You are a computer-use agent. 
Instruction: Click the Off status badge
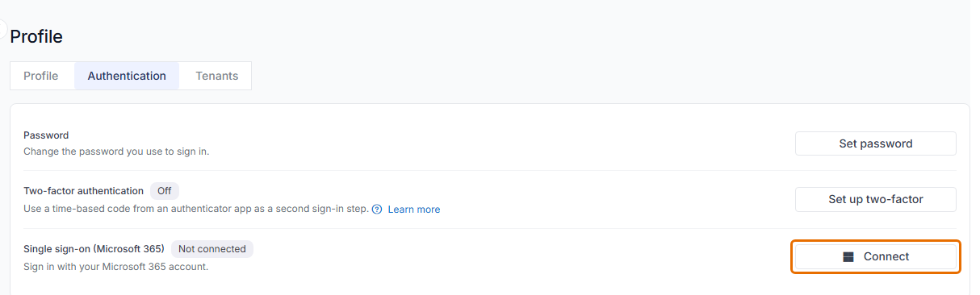[165, 191]
